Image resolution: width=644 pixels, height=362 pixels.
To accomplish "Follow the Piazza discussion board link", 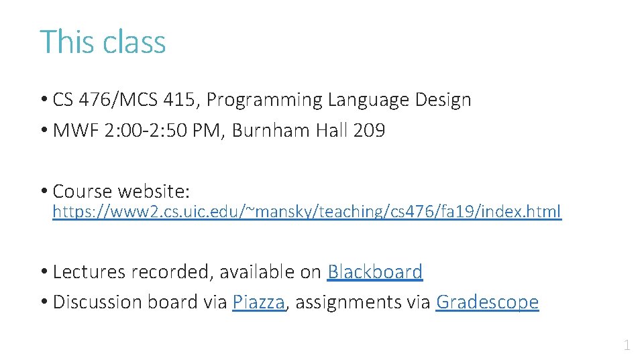I will (x=259, y=302).
